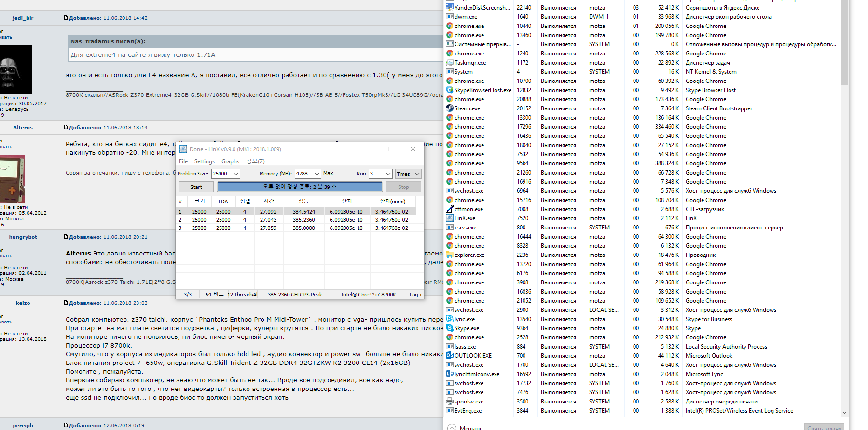Click the Taskmgr.exe process icon
This screenshot has width=868, height=430.
[450, 63]
